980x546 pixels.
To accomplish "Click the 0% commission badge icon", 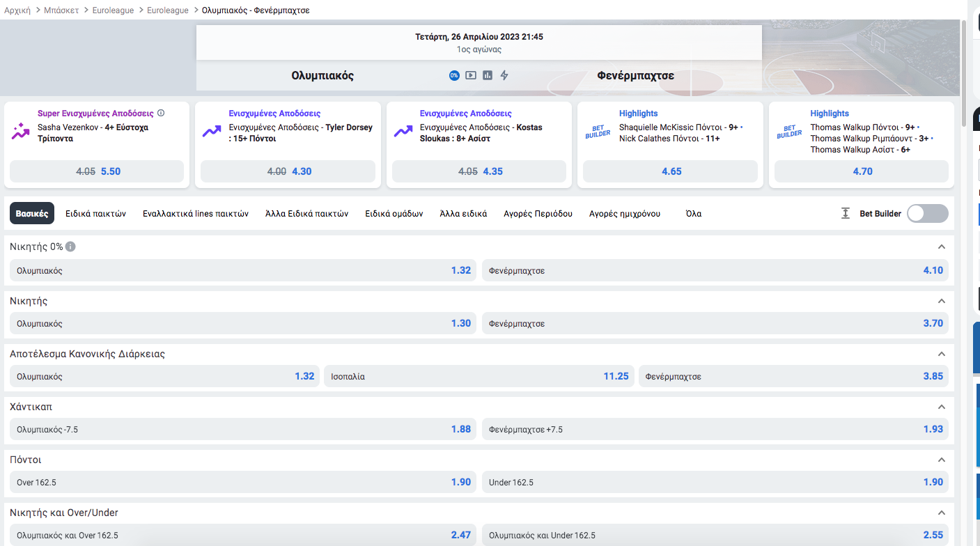I will 454,75.
